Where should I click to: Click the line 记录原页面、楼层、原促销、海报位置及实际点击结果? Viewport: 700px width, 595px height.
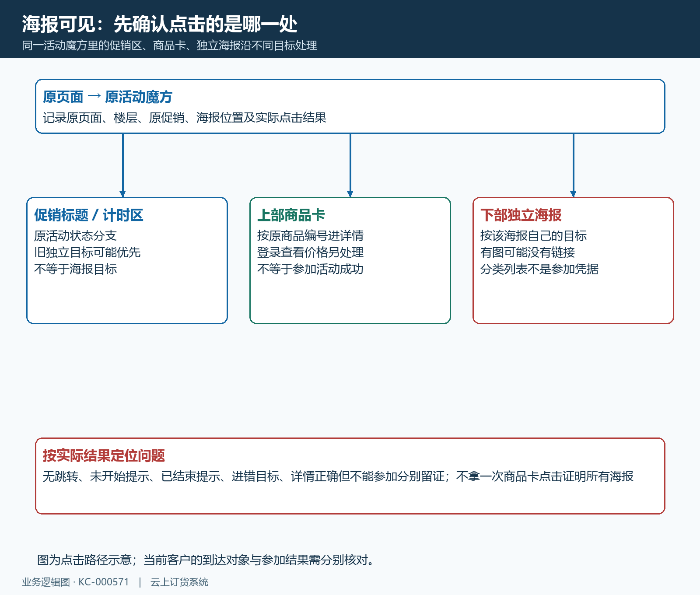pyautogui.click(x=185, y=118)
